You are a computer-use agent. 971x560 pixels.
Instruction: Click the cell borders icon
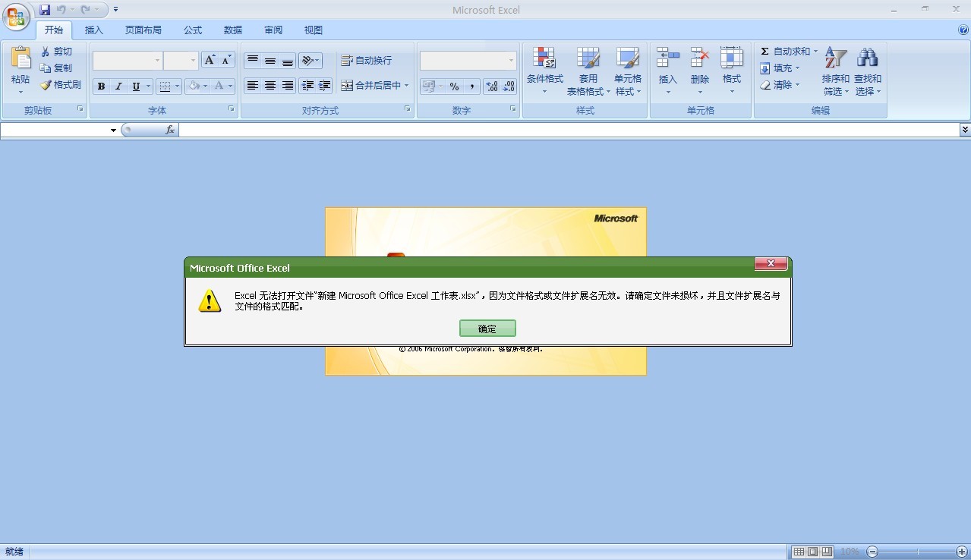166,87
